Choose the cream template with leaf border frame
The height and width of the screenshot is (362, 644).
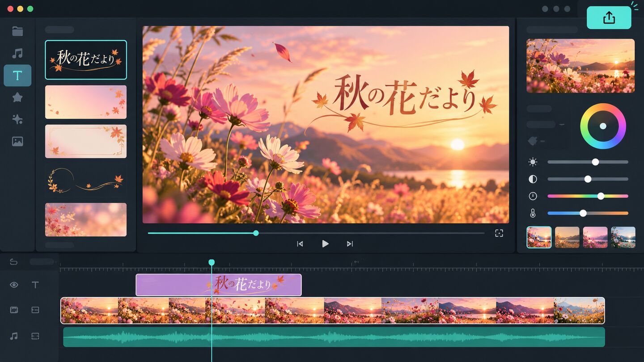(x=86, y=141)
